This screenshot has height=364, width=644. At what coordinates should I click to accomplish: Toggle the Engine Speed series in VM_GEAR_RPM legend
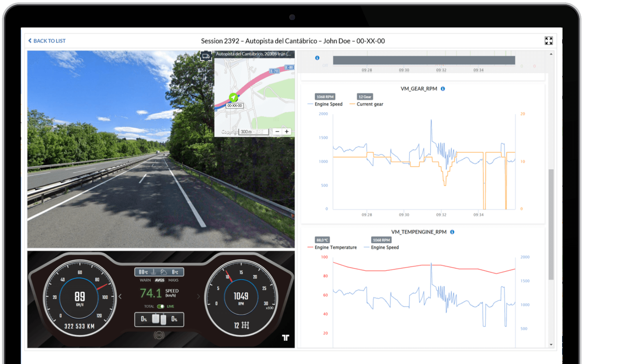328,104
